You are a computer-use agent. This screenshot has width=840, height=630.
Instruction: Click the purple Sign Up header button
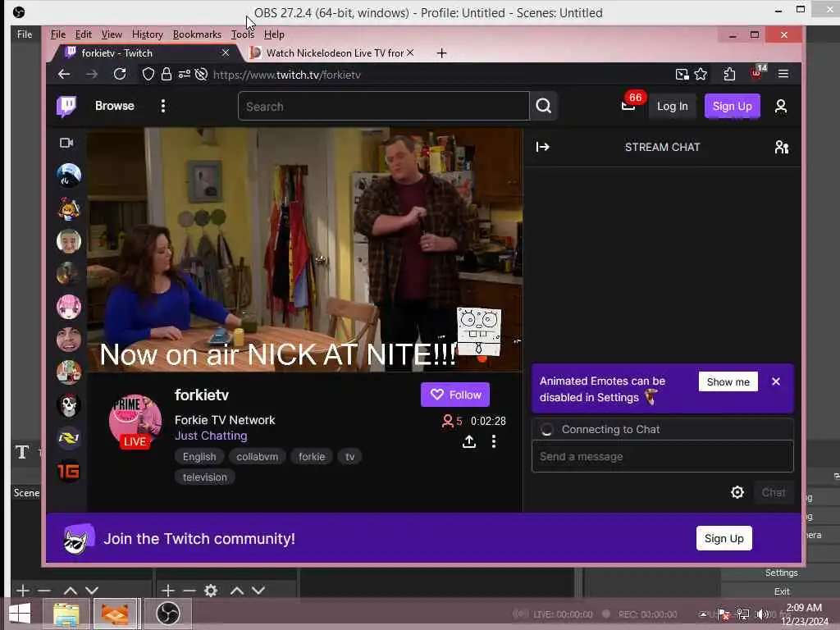(732, 106)
